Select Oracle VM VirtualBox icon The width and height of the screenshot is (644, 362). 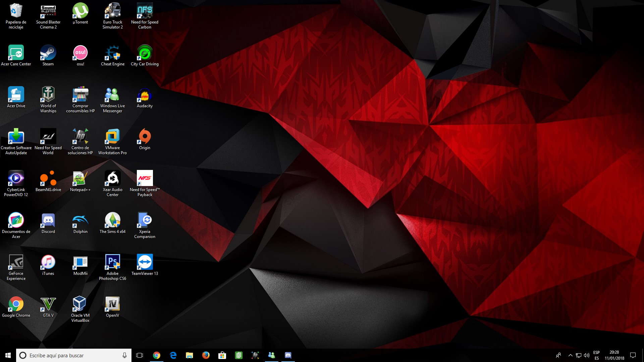[x=80, y=309]
